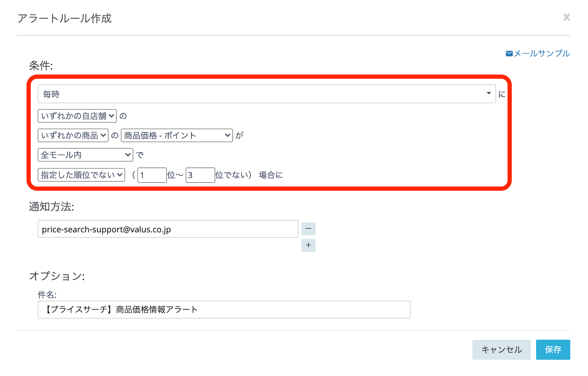Click the アラートルール作成 dialog title
Screen dimensions: 588x376
coord(64,19)
